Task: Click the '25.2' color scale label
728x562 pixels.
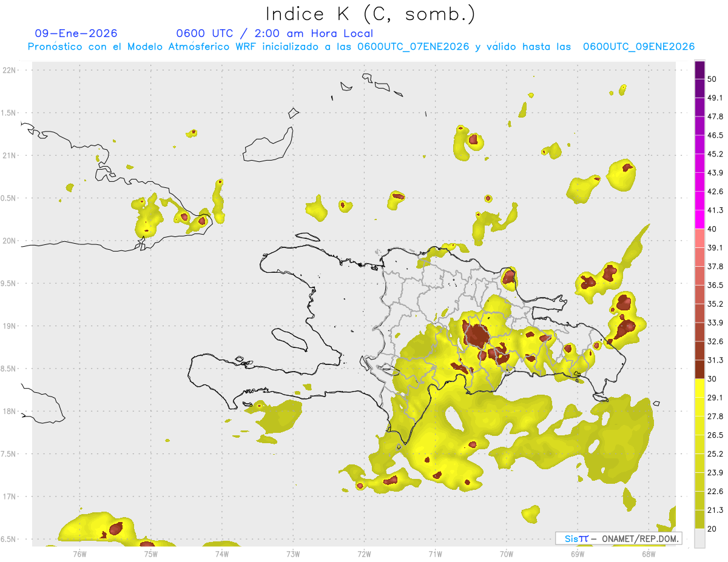Action: [715, 454]
